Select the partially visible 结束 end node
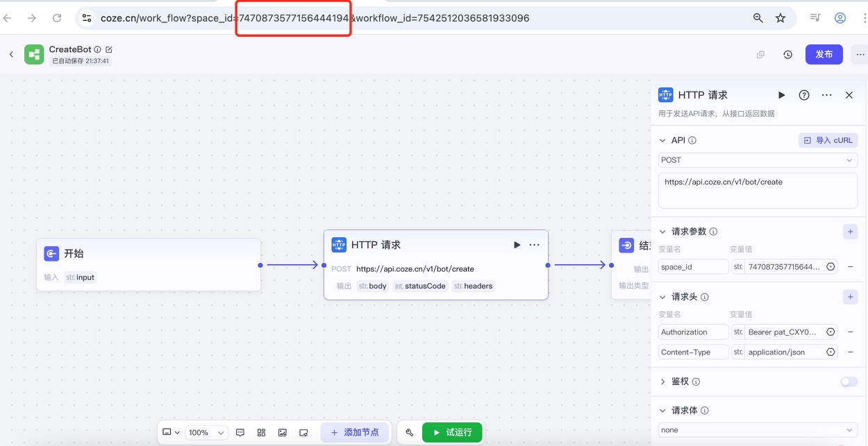Screen dimensions: 868x446 point(632,265)
